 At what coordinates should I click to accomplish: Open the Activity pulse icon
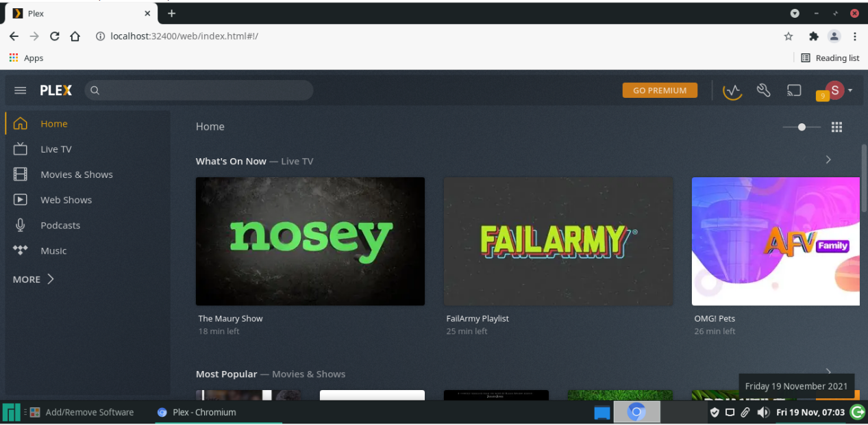point(733,90)
